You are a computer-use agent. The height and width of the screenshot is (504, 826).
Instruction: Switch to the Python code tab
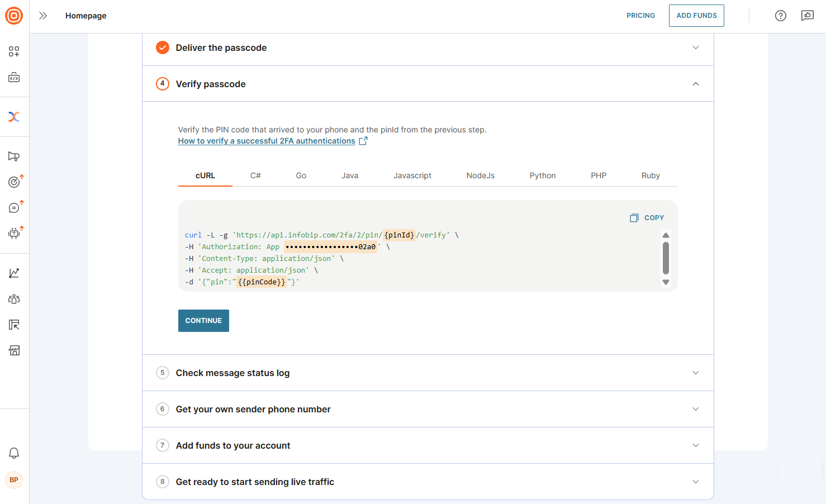pos(543,175)
